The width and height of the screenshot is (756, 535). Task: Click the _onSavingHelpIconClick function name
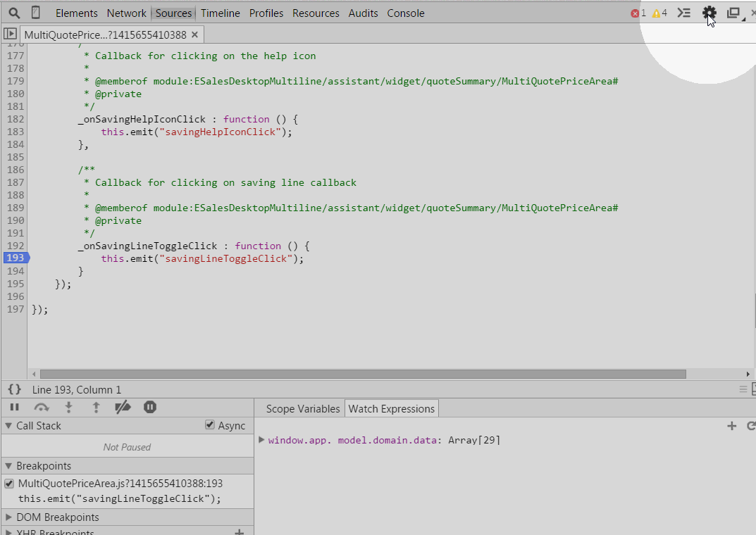(142, 119)
